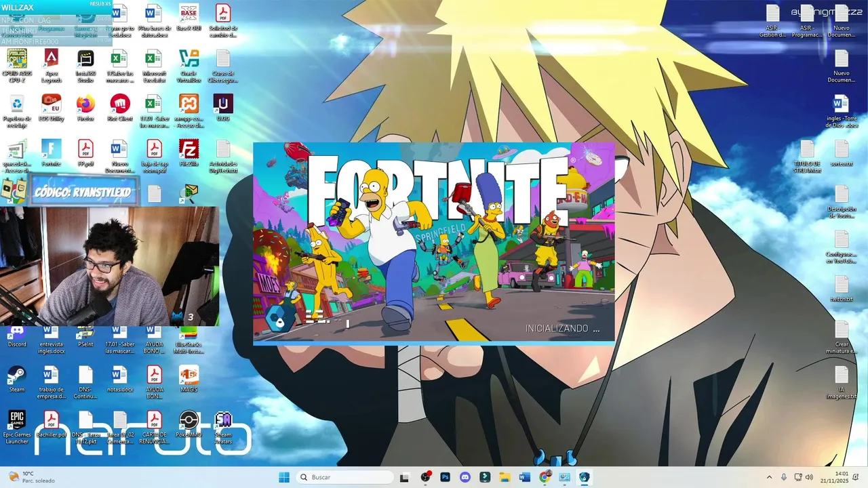Select the CARTA DE RENUNCIA PDF
Screen dimensions: 868x488
tap(155, 428)
